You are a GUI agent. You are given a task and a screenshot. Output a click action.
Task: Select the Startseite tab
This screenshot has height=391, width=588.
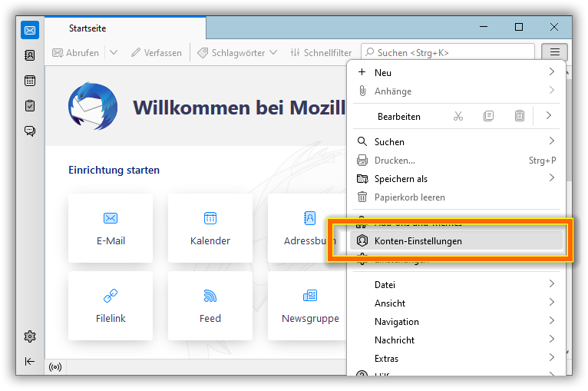[x=125, y=28]
